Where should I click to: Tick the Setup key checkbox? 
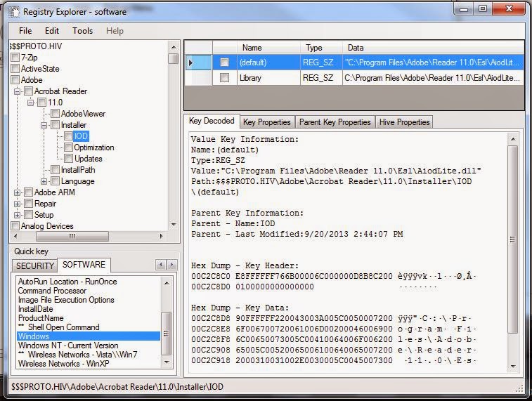pos(29,215)
